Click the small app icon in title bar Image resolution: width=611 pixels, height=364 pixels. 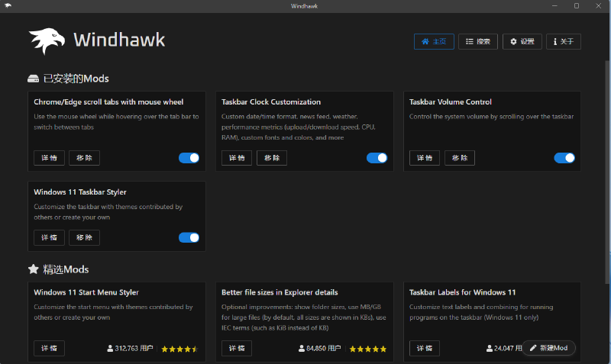(8, 6)
